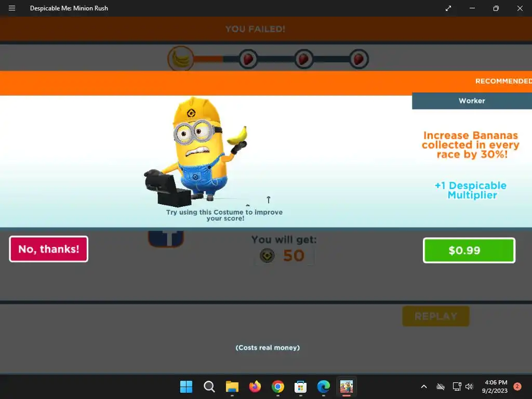The height and width of the screenshot is (399, 532).
Task: Click the last strawberry milestone icon
Action: 359,59
